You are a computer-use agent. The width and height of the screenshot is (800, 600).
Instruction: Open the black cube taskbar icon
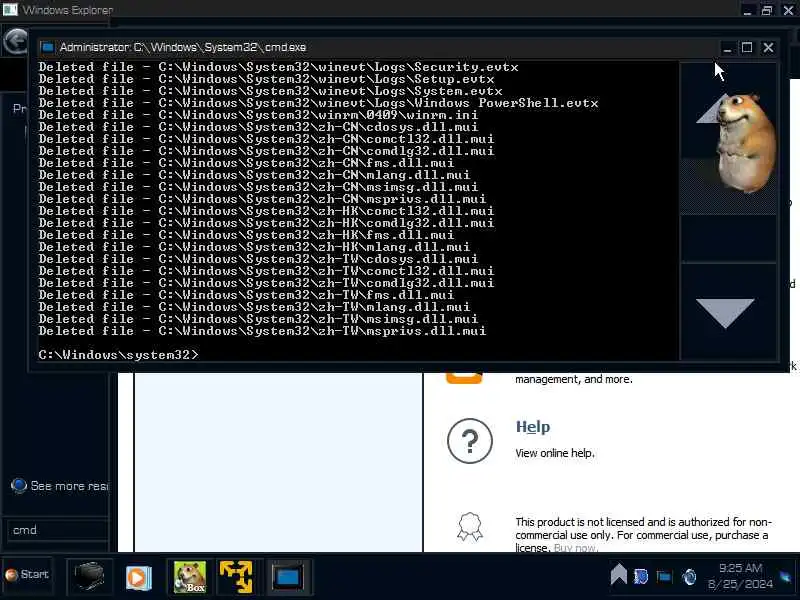(x=89, y=577)
